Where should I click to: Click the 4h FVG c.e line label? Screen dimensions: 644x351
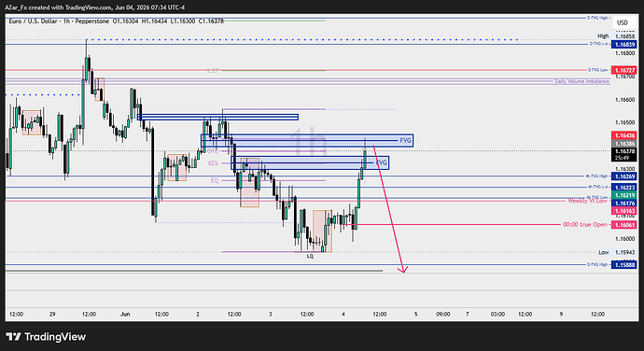597,187
